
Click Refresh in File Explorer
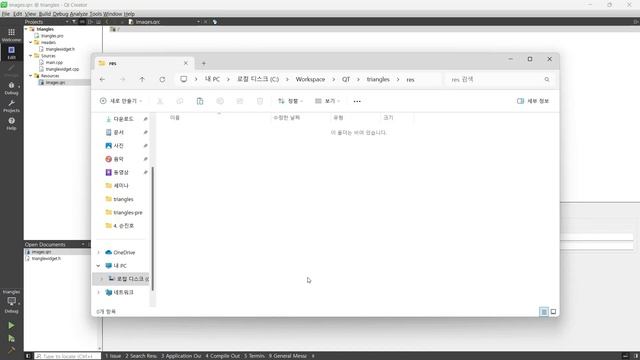point(162,80)
